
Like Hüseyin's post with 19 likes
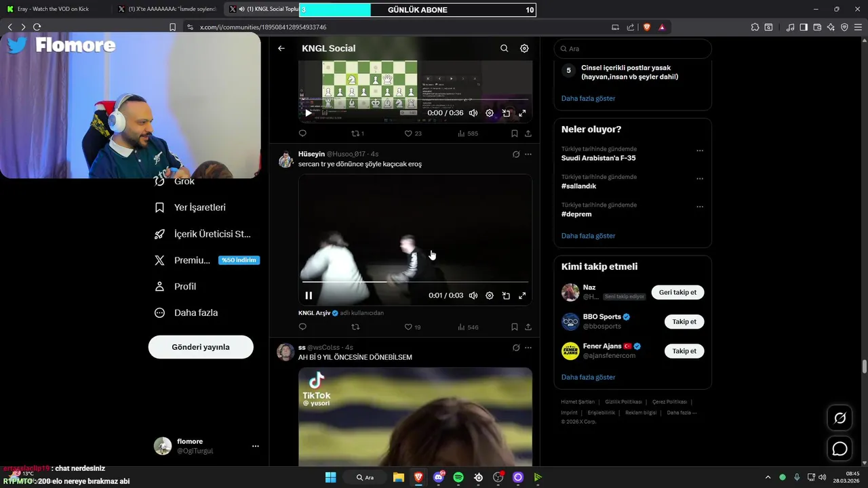click(x=413, y=327)
